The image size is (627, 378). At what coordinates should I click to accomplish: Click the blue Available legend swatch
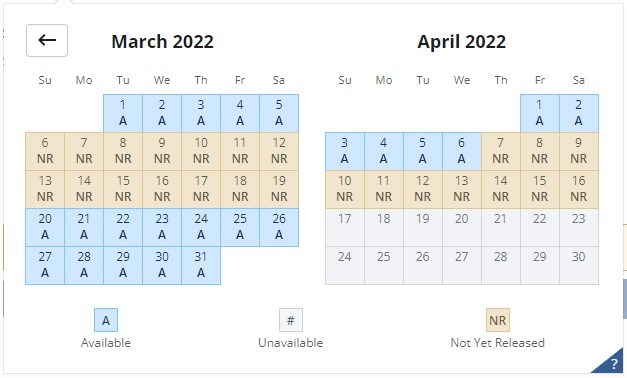click(106, 320)
